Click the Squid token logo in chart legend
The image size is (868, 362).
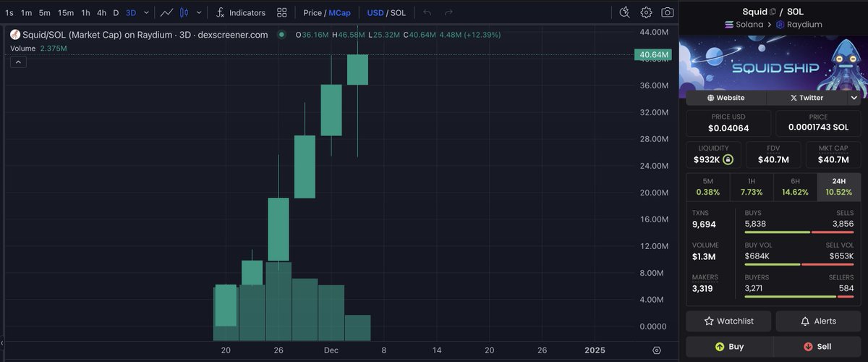pyautogui.click(x=14, y=34)
